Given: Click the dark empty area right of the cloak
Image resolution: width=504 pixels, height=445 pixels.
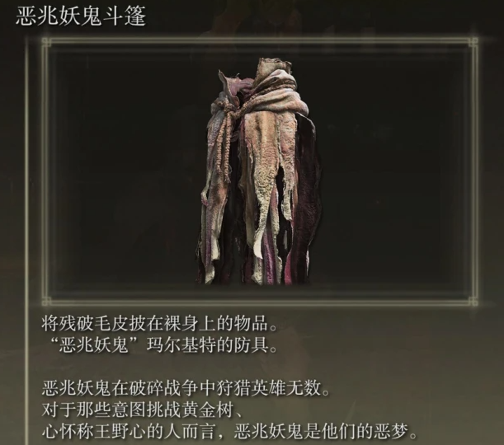Looking at the screenshot, I should click(395, 171).
